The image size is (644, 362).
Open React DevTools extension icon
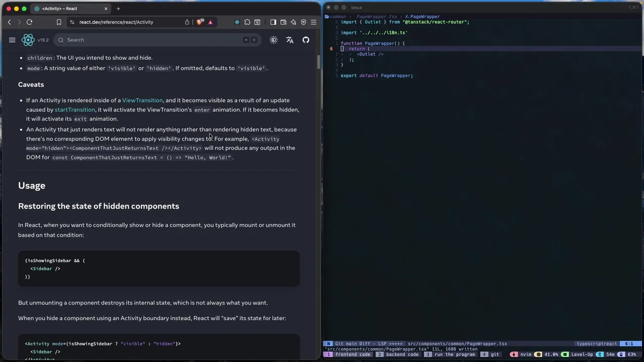[x=237, y=22]
